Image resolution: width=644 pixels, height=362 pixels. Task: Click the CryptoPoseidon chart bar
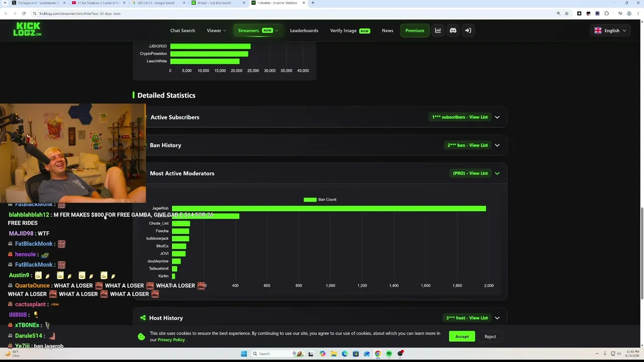pyautogui.click(x=209, y=54)
